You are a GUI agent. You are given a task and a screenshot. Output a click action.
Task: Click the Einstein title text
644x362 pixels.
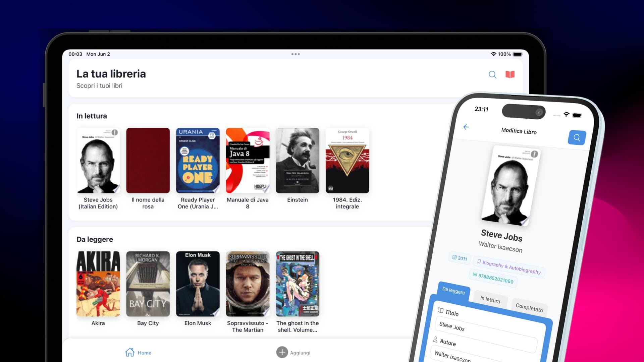(x=298, y=200)
